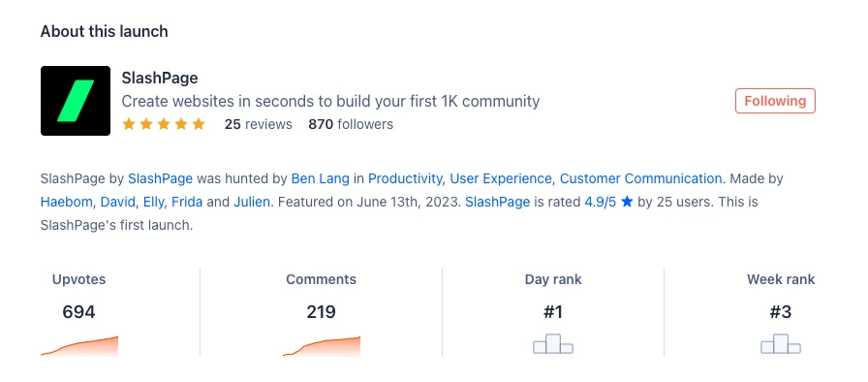Click the five-star rating icons
This screenshot has width=868, height=382.
tap(164, 124)
